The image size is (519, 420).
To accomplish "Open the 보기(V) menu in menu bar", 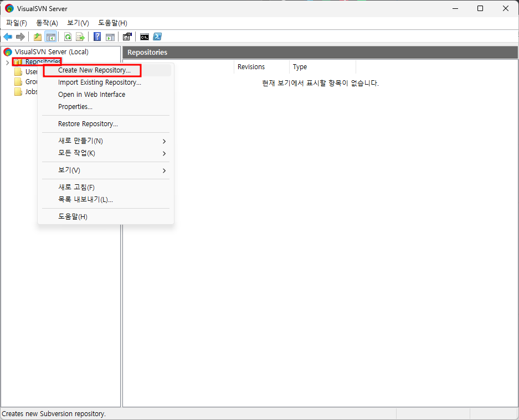I will pyautogui.click(x=78, y=23).
